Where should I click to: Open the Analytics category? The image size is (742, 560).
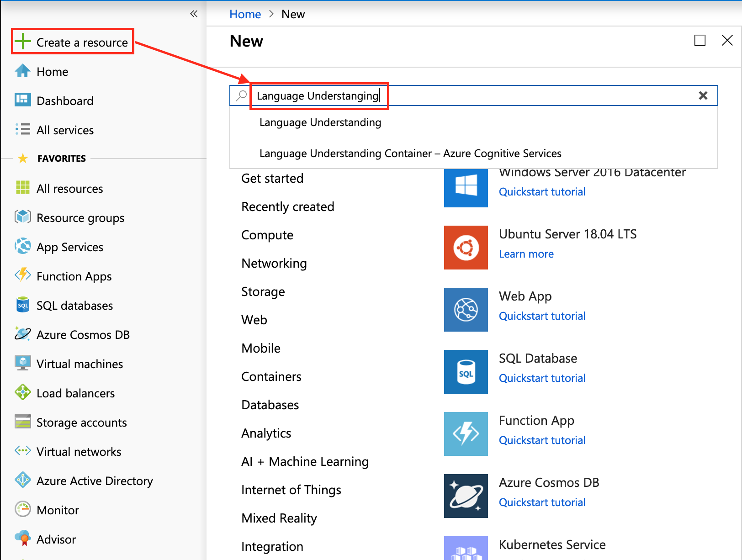(x=266, y=433)
